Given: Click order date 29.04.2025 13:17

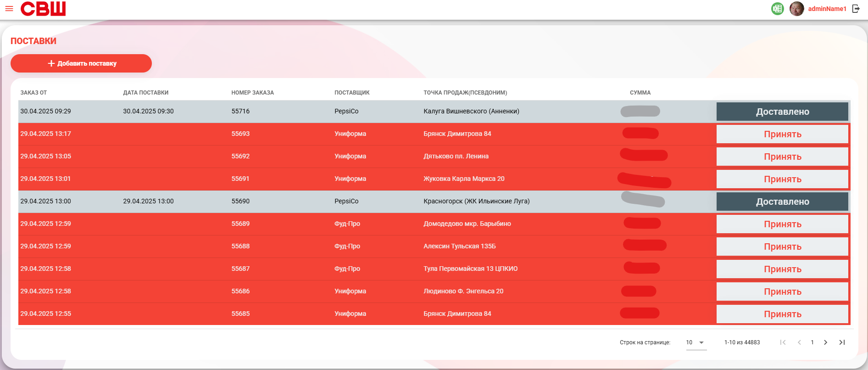Looking at the screenshot, I should click(45, 134).
